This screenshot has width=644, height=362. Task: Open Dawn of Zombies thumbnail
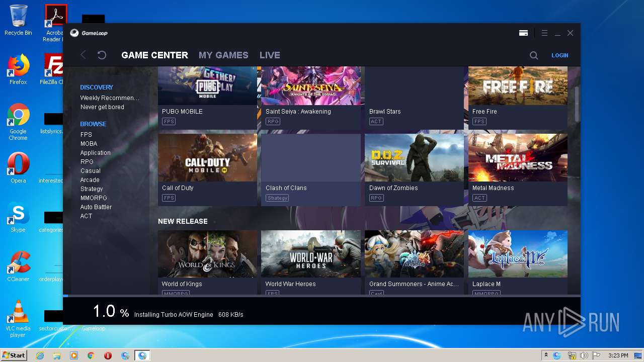414,157
